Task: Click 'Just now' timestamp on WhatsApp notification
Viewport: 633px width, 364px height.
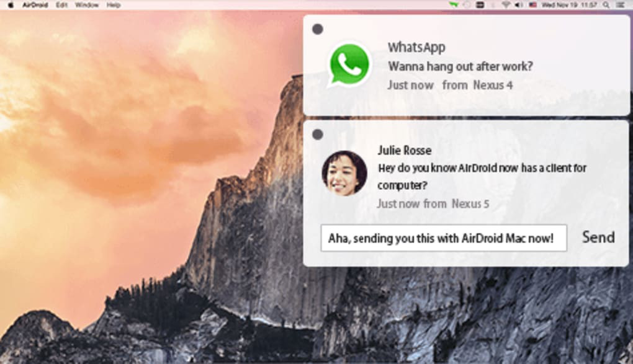Action: [x=411, y=85]
